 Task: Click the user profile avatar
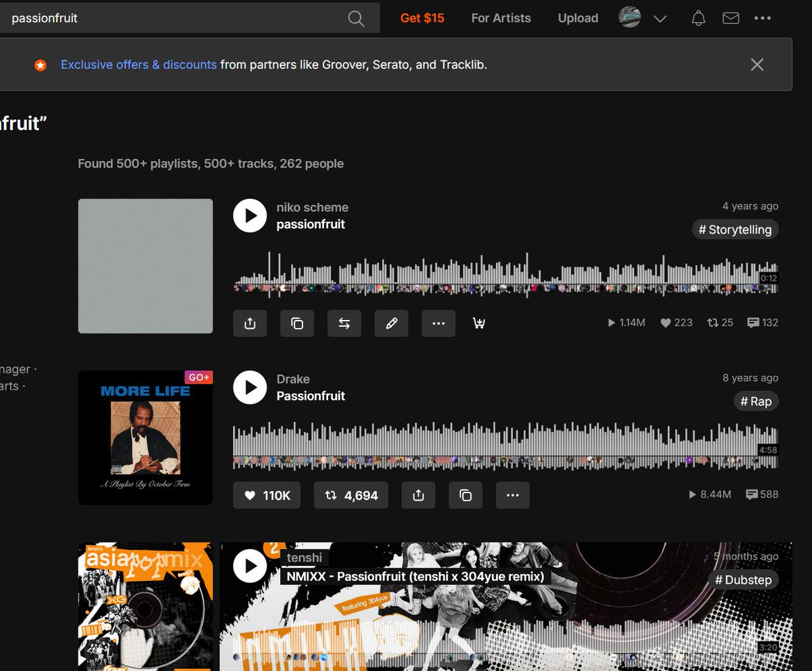pos(630,18)
